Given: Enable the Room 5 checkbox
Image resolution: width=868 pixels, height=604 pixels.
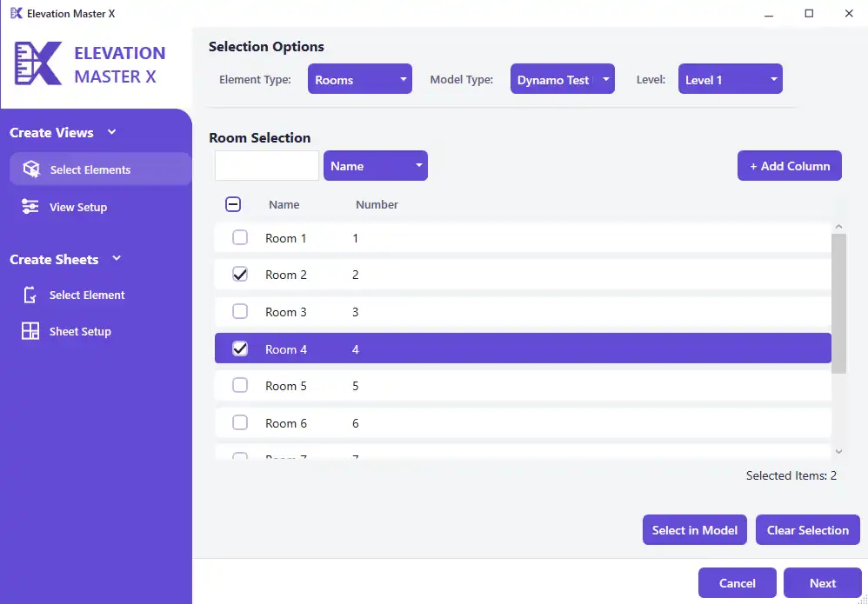Looking at the screenshot, I should coord(240,386).
